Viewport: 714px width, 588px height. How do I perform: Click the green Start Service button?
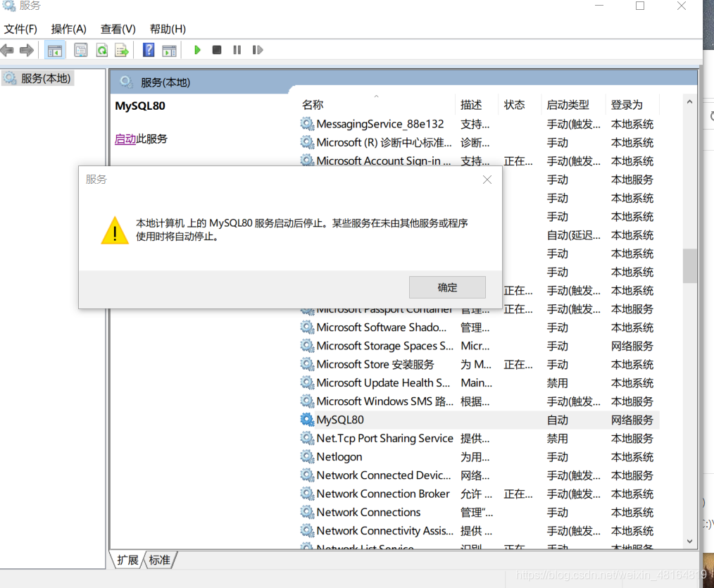click(197, 50)
